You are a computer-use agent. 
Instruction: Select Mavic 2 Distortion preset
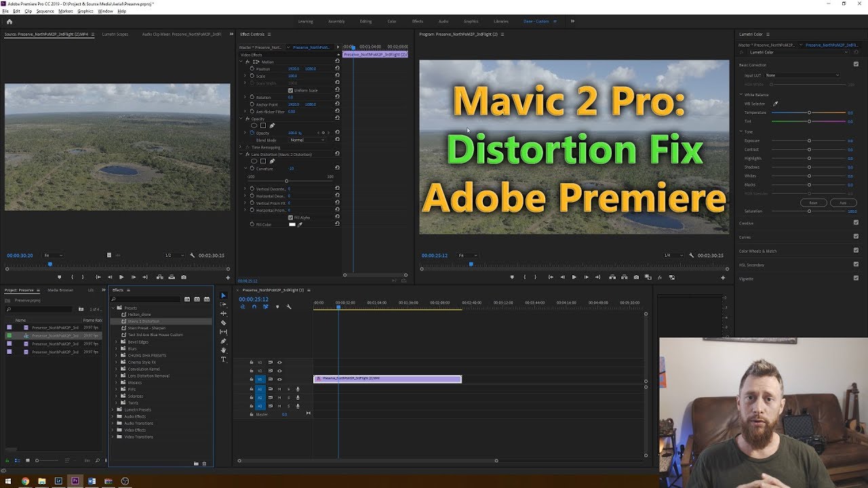click(144, 321)
